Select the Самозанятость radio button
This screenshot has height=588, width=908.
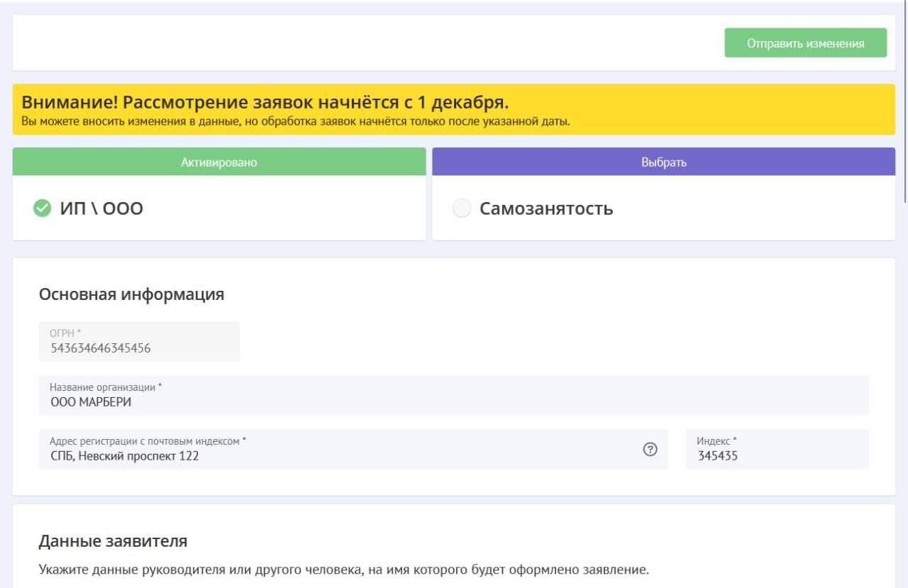click(x=462, y=209)
